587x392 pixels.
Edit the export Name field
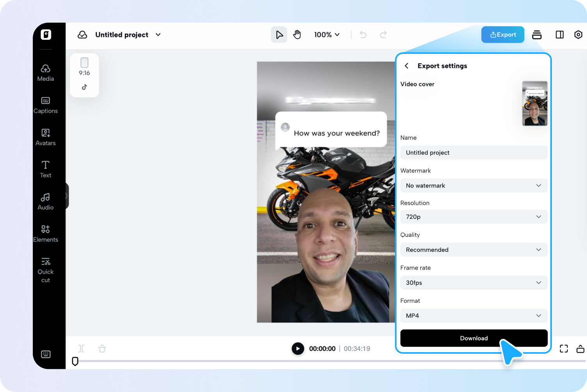click(474, 153)
